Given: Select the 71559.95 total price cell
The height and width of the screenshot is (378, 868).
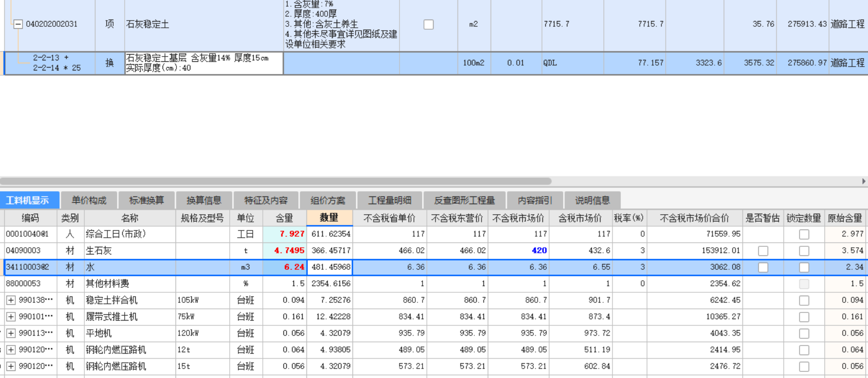Looking at the screenshot, I should [x=695, y=234].
